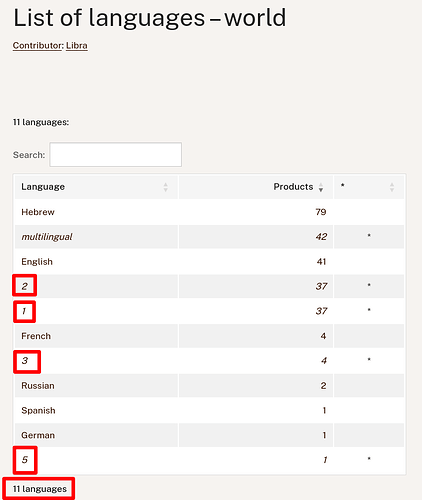This screenshot has height=500, width=422.
Task: Open the English language row
Action: click(37, 262)
